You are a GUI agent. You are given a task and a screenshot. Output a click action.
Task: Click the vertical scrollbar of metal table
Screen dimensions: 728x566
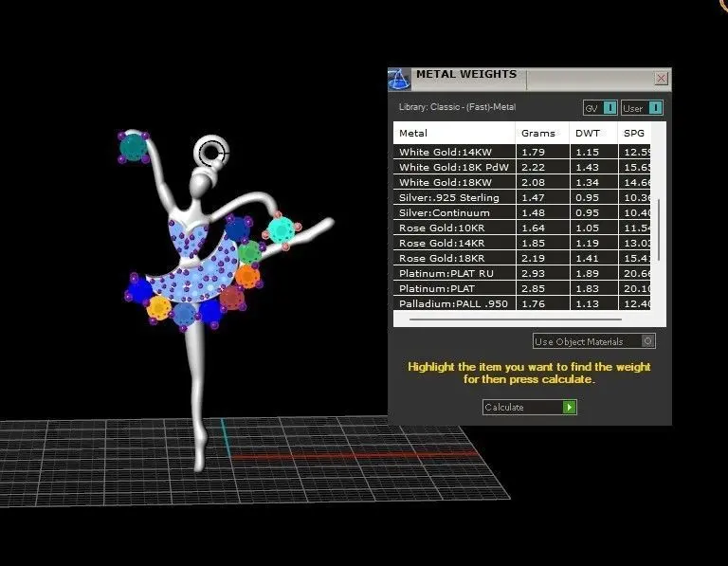coord(659,229)
